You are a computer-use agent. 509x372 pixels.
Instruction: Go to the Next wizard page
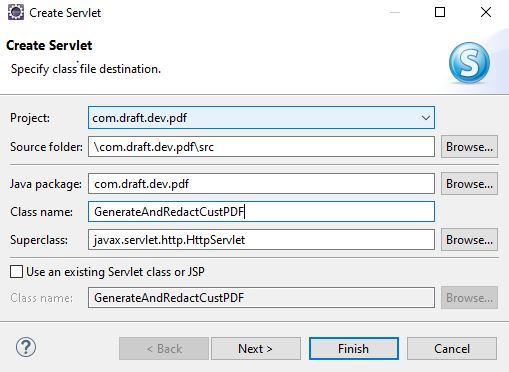point(256,349)
